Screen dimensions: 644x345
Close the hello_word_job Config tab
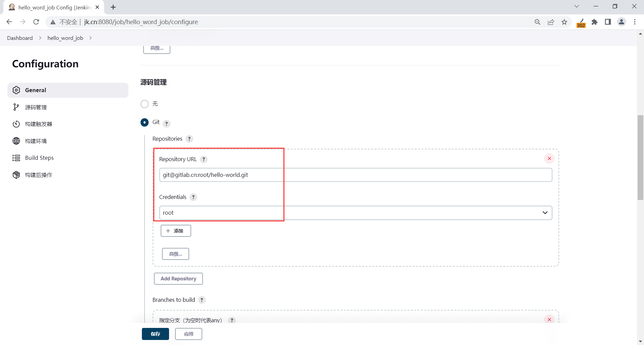click(97, 7)
